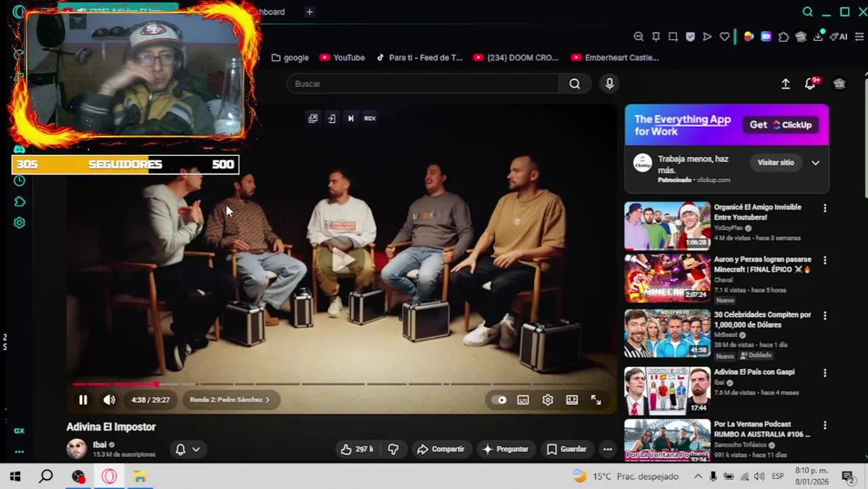868x489 pixels.
Task: Add page to bookmarks heart icon
Action: point(725,37)
